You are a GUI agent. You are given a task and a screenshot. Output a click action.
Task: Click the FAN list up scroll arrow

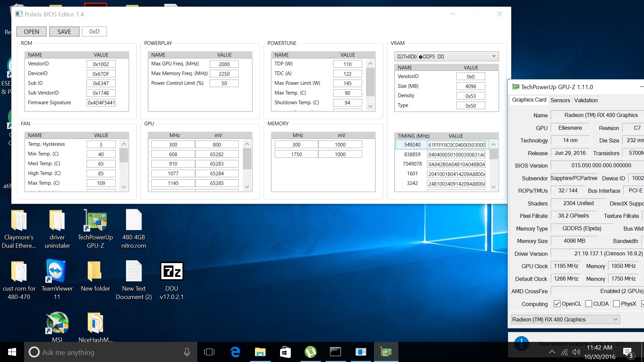[x=124, y=144]
